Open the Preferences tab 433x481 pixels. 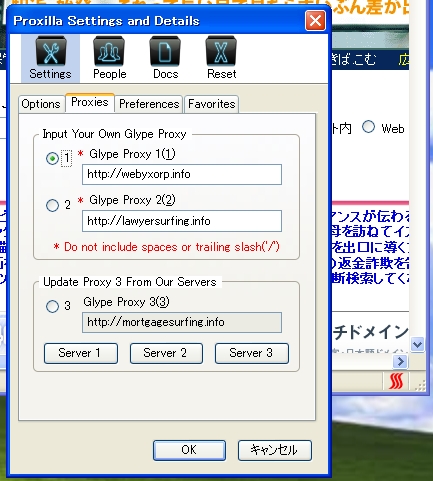click(149, 104)
